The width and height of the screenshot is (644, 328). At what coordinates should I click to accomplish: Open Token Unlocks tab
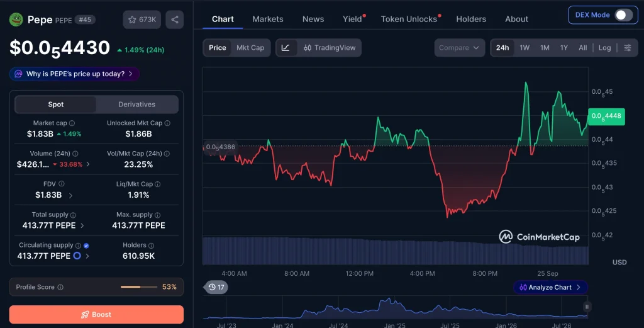point(409,19)
